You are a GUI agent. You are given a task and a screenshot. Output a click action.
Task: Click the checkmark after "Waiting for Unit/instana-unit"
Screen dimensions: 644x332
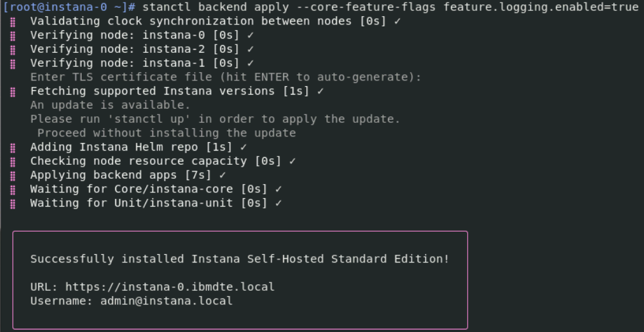(x=278, y=203)
